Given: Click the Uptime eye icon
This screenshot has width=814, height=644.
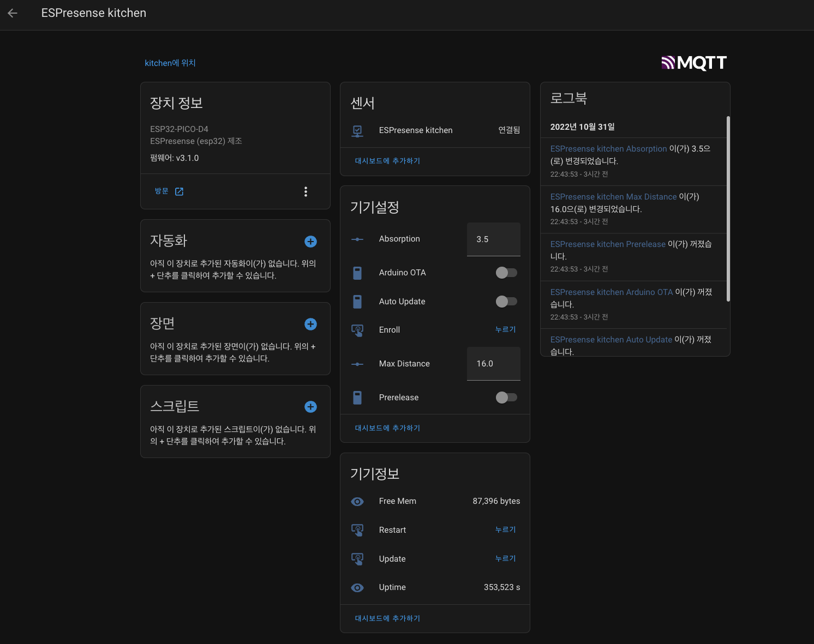Looking at the screenshot, I should [x=357, y=587].
